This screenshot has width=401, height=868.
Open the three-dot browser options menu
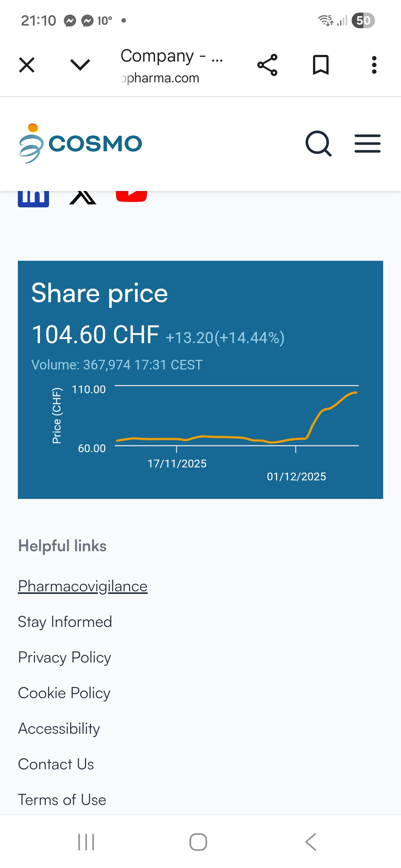[374, 65]
